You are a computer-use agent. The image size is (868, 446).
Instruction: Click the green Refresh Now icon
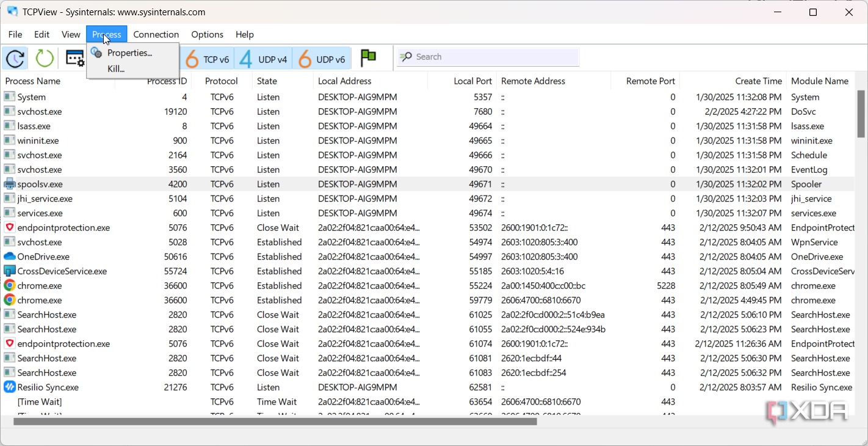pos(45,59)
